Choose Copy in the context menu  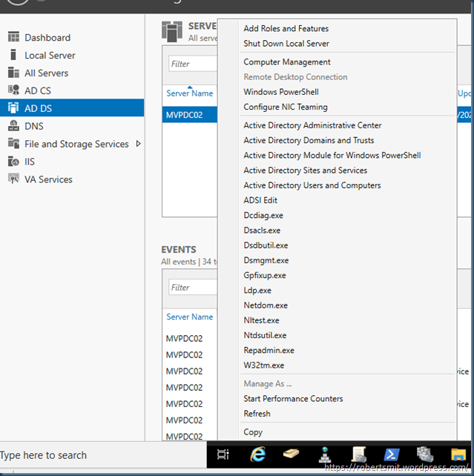[x=253, y=432]
